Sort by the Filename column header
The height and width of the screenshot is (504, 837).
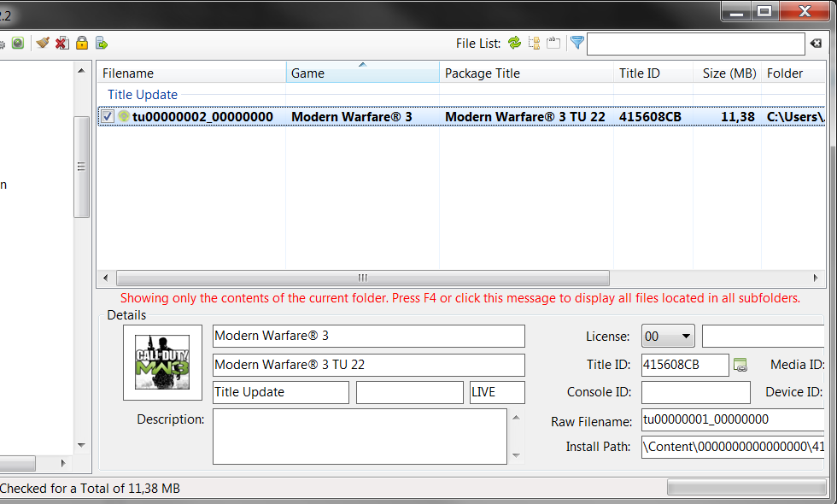(191, 73)
